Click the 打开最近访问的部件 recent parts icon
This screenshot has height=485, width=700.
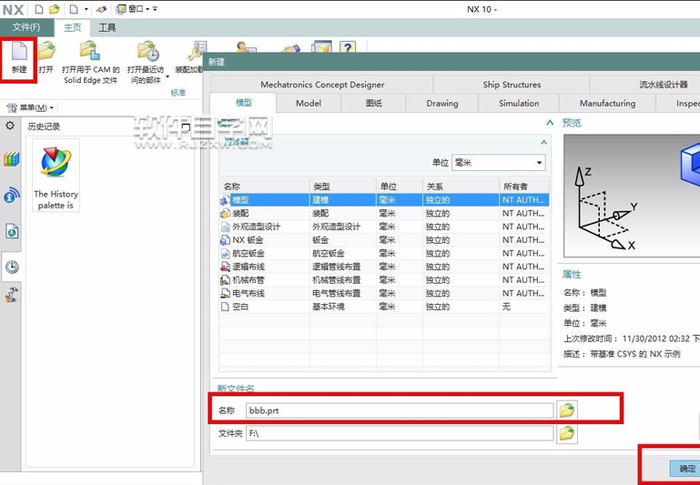point(148,51)
